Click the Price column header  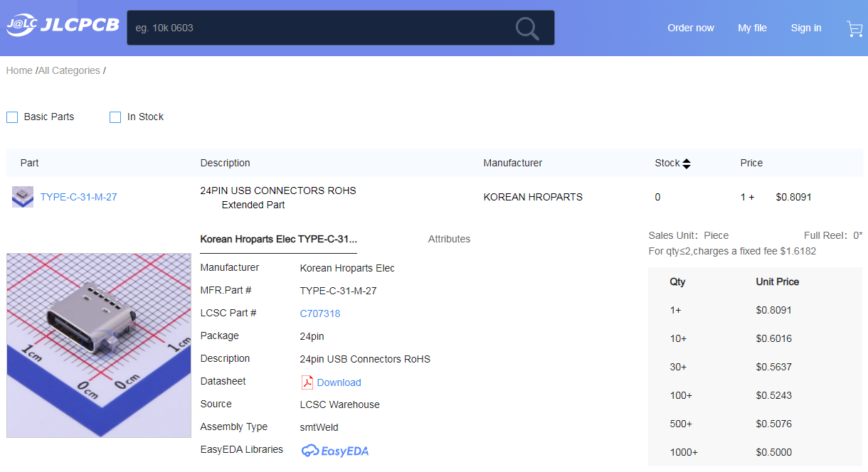click(751, 163)
